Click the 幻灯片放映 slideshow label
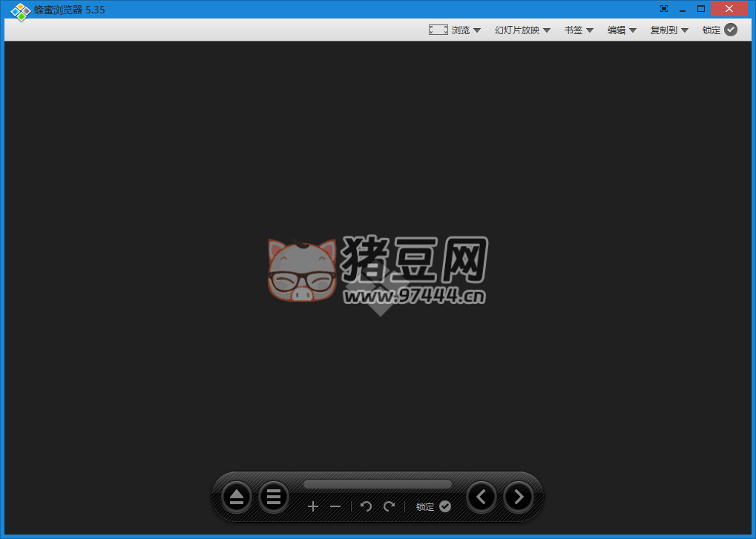Viewport: 756px width, 539px height. 517,30
